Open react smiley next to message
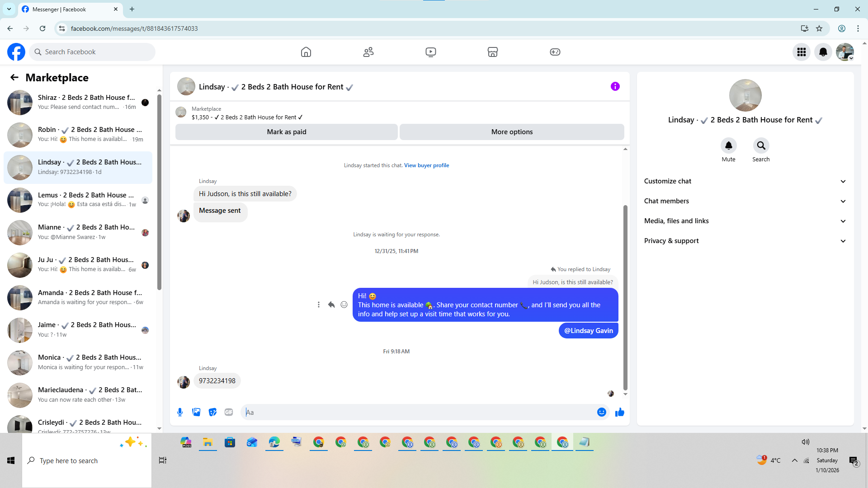This screenshot has width=868, height=488. (344, 305)
